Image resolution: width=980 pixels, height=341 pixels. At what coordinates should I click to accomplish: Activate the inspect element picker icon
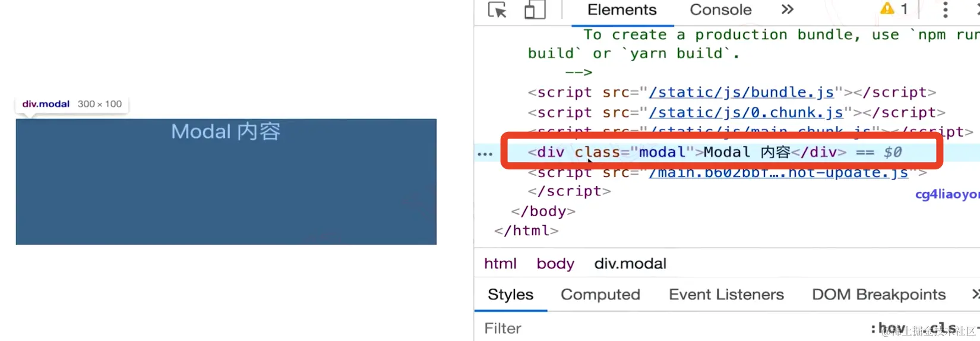(x=497, y=10)
